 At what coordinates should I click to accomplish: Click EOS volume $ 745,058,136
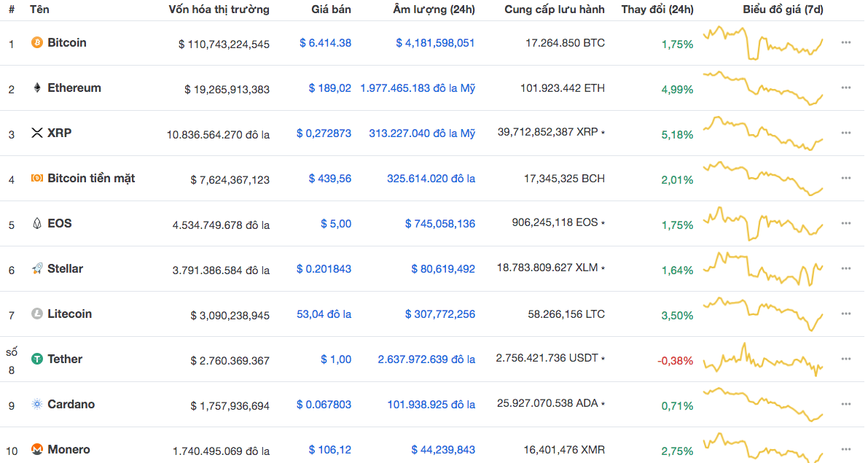[x=440, y=224]
